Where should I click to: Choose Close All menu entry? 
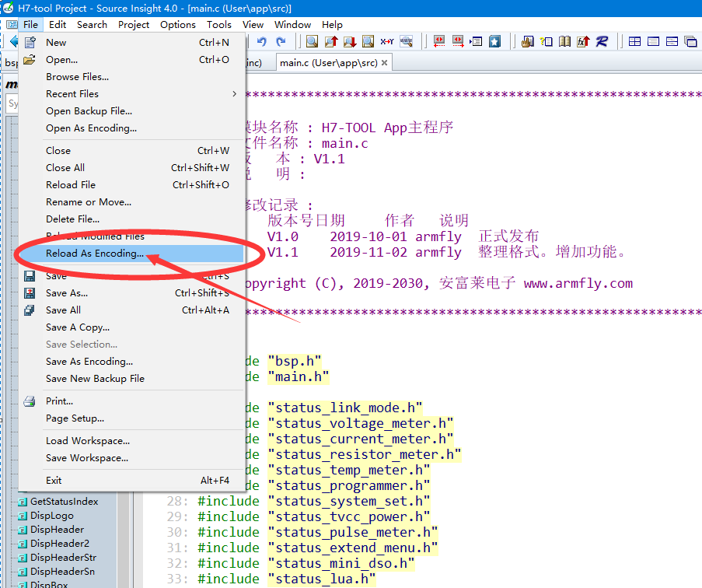[132, 167]
